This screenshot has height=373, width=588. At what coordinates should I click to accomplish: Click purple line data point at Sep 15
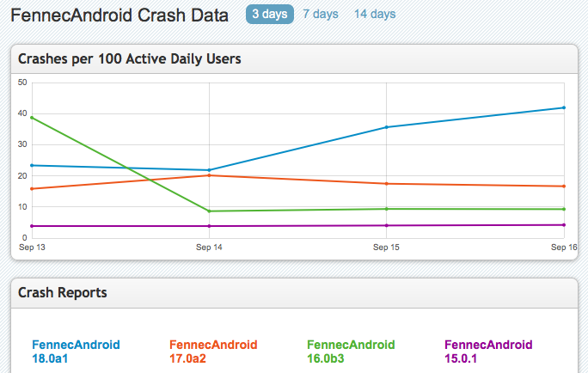pyautogui.click(x=387, y=226)
